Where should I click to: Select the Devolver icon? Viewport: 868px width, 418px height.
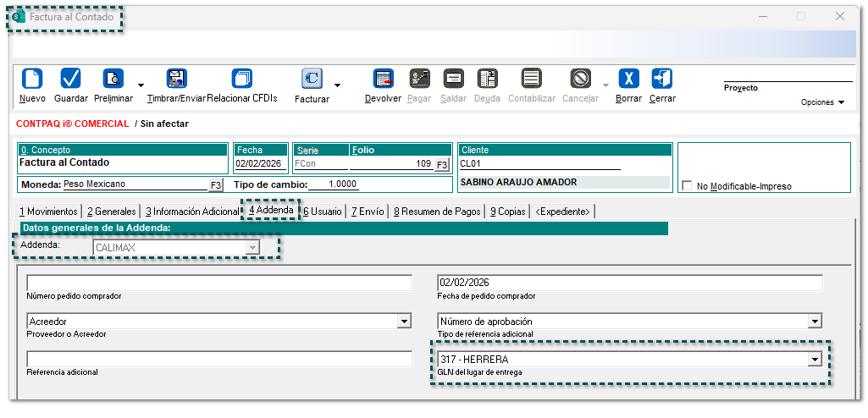[x=383, y=79]
